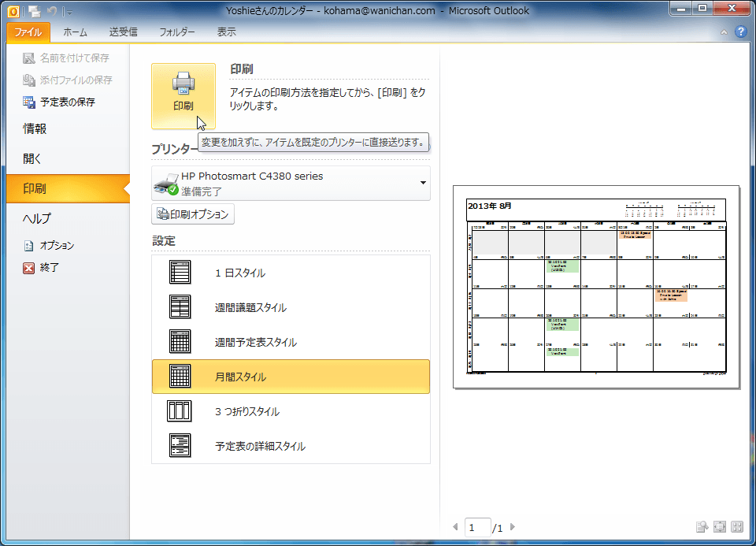Select the 予定表の詳細スタイル print style
The image size is (756, 546).
(291, 446)
